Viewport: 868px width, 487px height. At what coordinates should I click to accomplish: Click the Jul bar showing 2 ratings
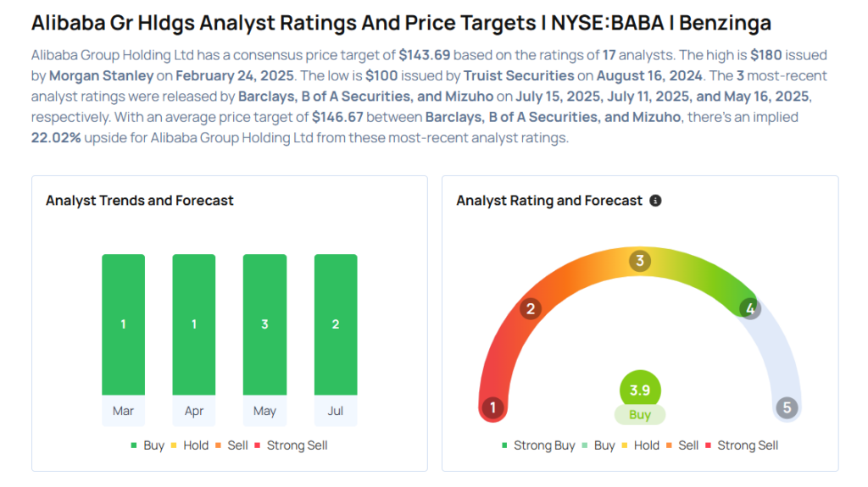point(336,324)
